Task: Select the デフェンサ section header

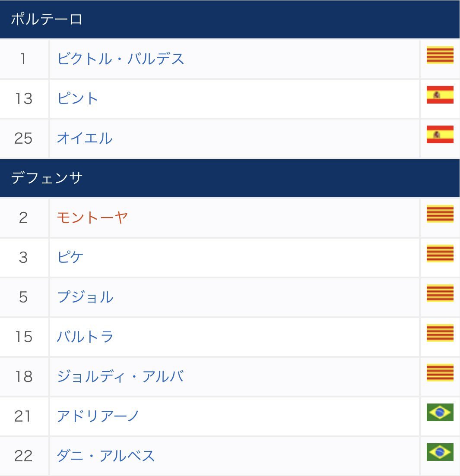Action: pyautogui.click(x=230, y=178)
